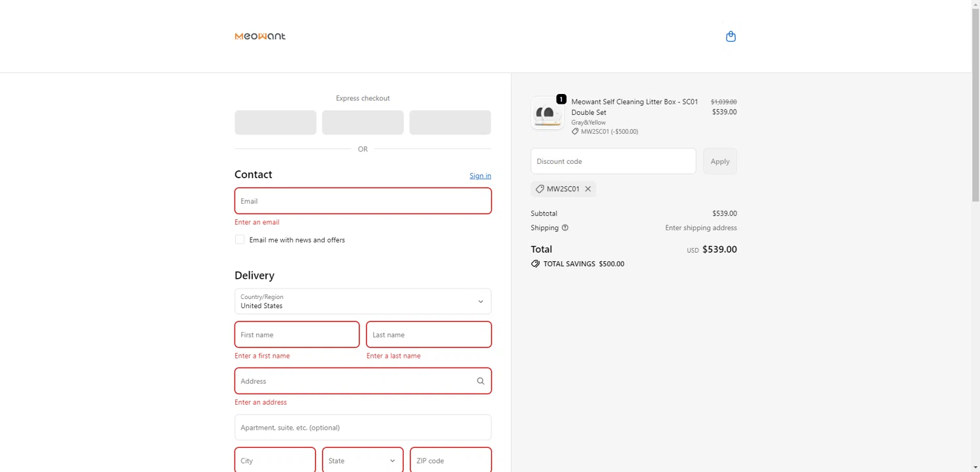Click the address search magnifier icon
Screen dimensions: 980x472
[x=480, y=381]
